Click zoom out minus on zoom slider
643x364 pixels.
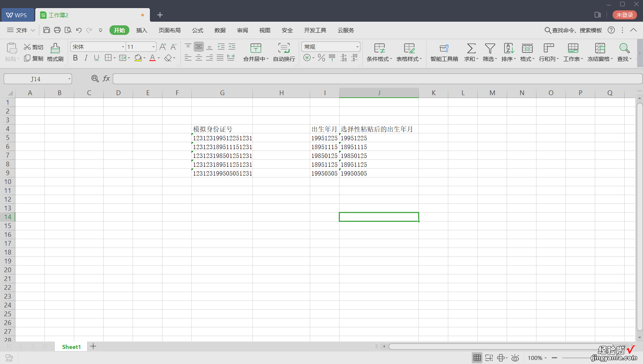554,358
